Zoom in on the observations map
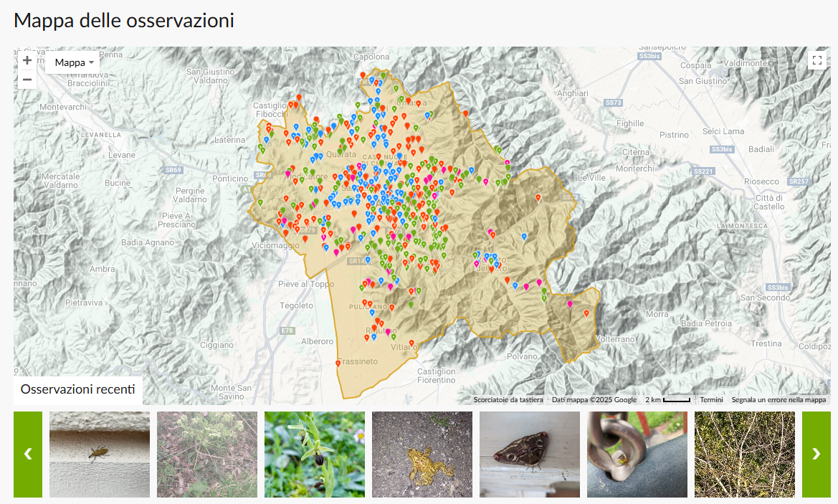 pyautogui.click(x=27, y=60)
